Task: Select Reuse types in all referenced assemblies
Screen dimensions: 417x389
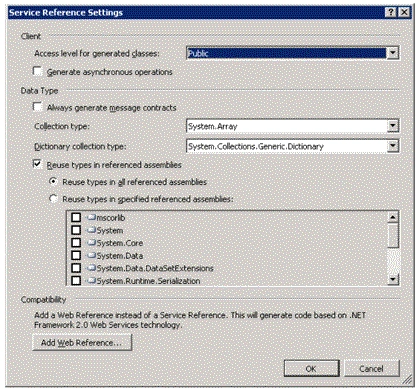Action: click(x=53, y=182)
